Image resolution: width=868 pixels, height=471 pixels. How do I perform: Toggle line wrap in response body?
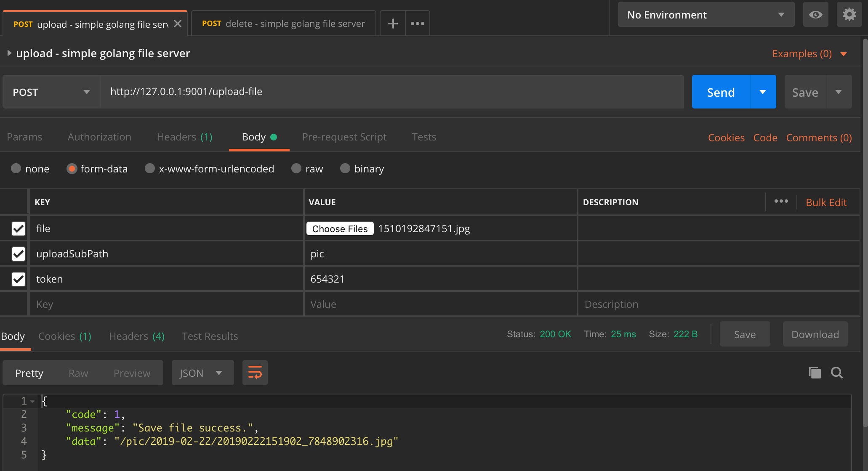point(255,373)
